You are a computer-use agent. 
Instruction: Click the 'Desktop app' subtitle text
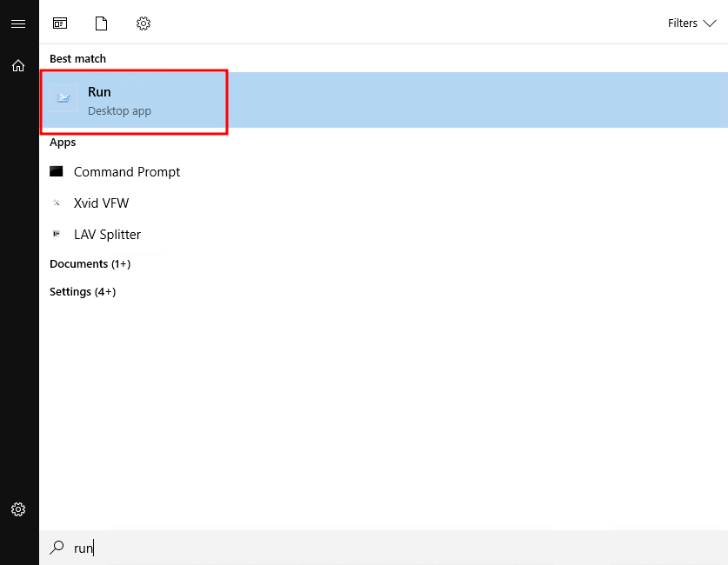119,111
